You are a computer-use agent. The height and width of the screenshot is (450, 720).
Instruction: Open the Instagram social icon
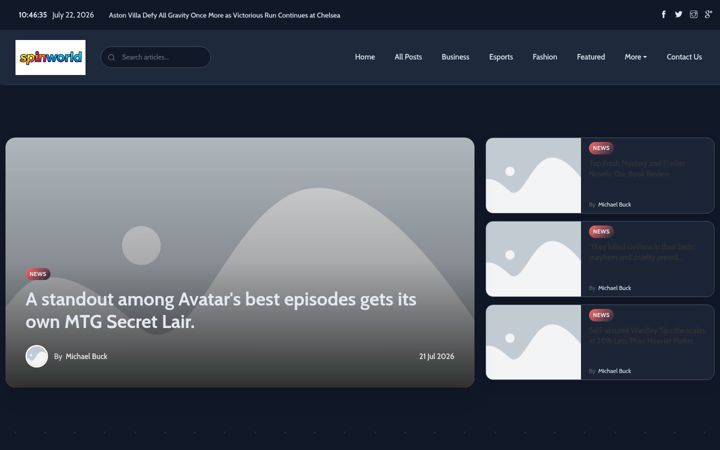pos(693,15)
